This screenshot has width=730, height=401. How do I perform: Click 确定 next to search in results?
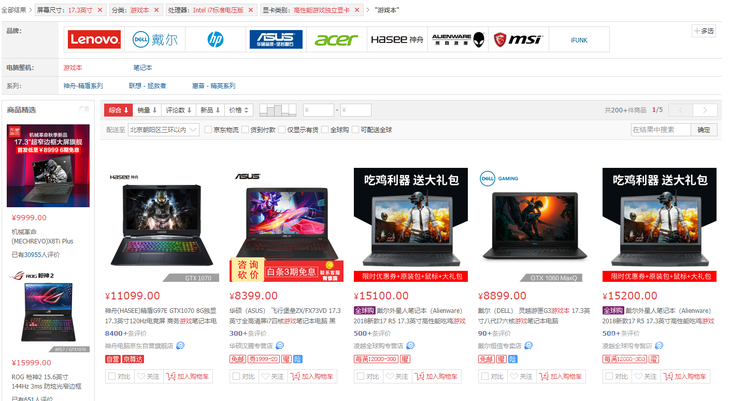[x=704, y=130]
